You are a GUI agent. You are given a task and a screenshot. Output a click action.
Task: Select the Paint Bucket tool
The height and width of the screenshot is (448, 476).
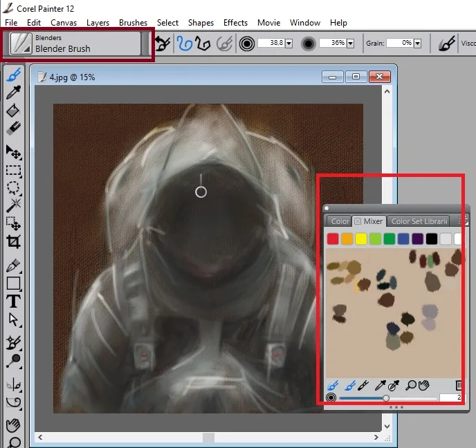(x=13, y=111)
